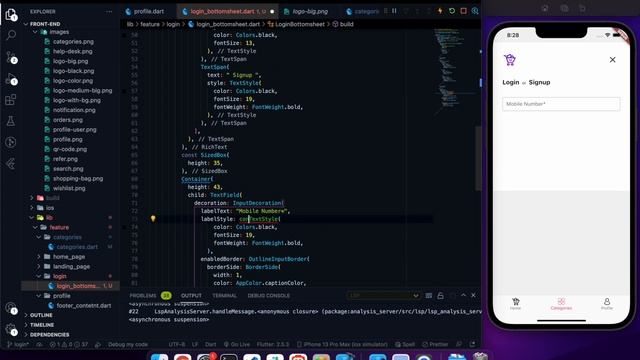
Task: Click Debug my code in status bar
Action: 128,344
